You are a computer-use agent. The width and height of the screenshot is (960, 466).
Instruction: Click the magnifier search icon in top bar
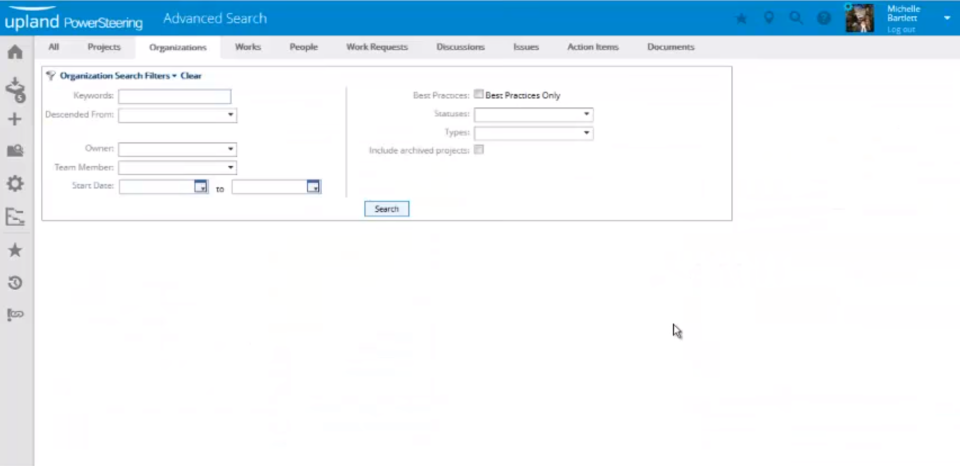[796, 18]
